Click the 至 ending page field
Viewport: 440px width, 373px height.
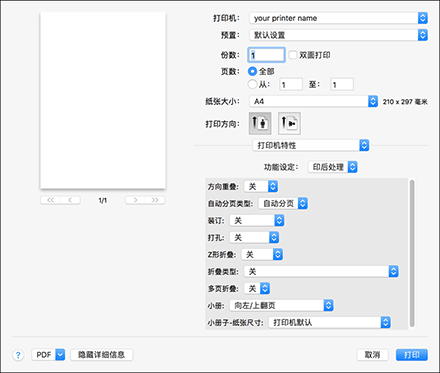[342, 84]
